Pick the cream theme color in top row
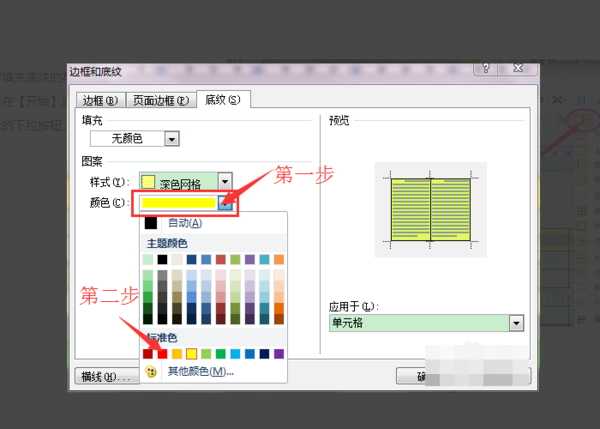The height and width of the screenshot is (429, 600). 177,259
